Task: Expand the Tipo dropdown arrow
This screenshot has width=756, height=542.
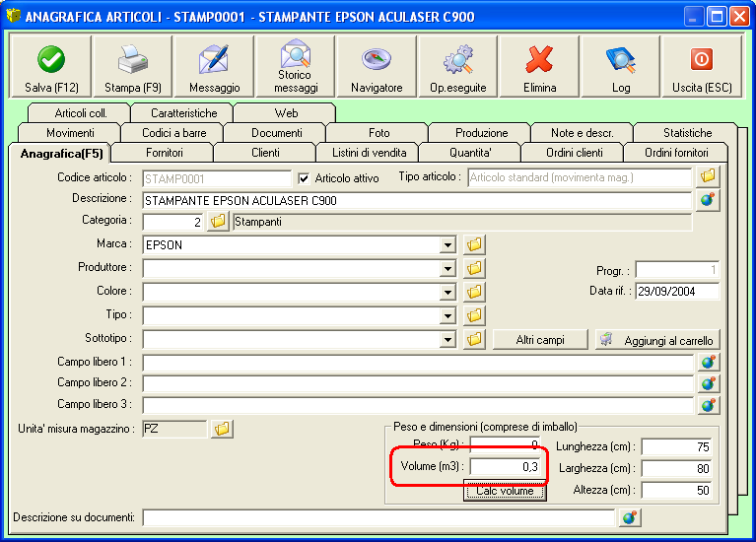Action: (447, 316)
